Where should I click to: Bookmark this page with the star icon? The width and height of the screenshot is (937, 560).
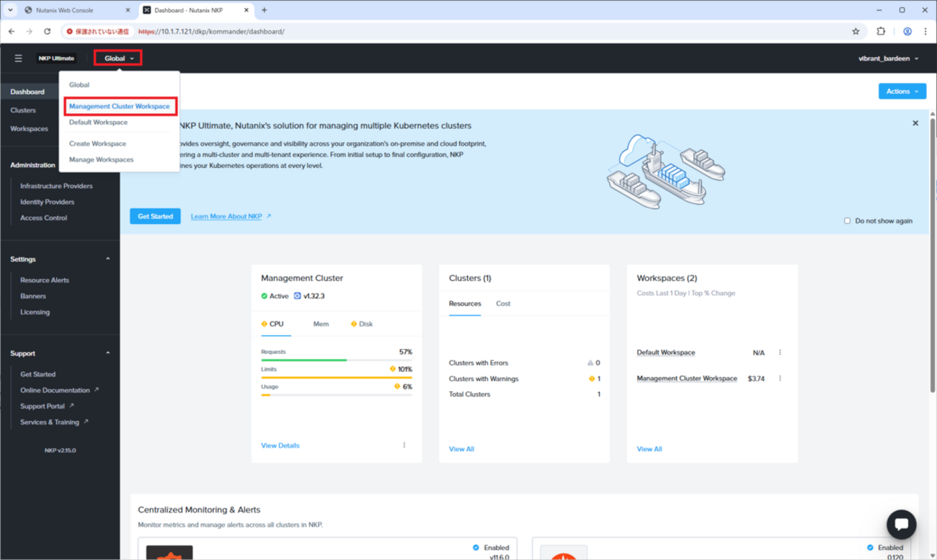[x=856, y=32]
